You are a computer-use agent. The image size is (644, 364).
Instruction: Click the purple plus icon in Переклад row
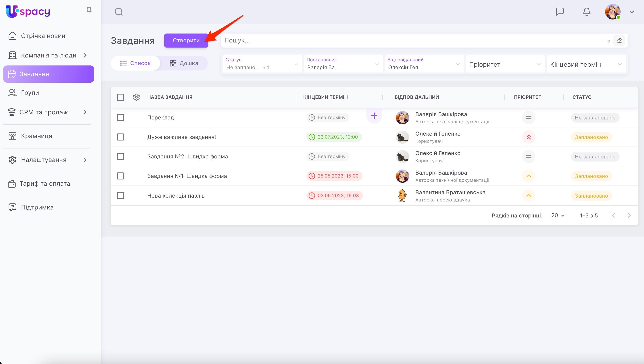tap(374, 116)
